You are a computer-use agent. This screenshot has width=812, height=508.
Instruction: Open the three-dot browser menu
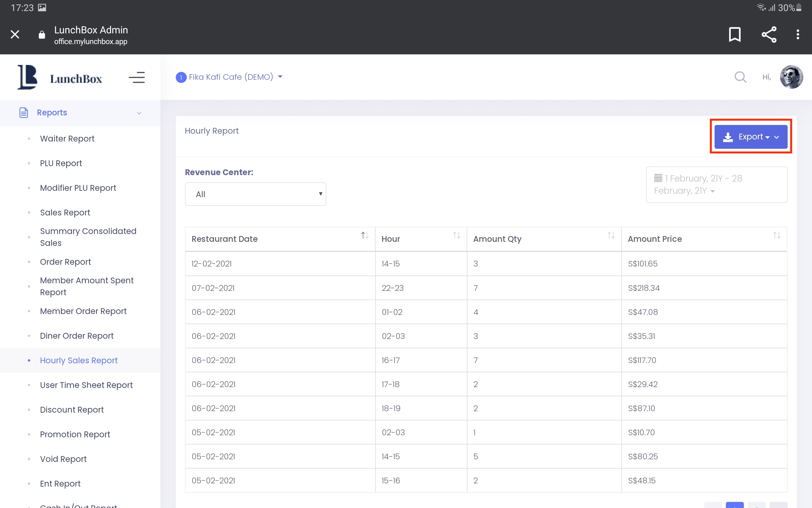[x=797, y=34]
